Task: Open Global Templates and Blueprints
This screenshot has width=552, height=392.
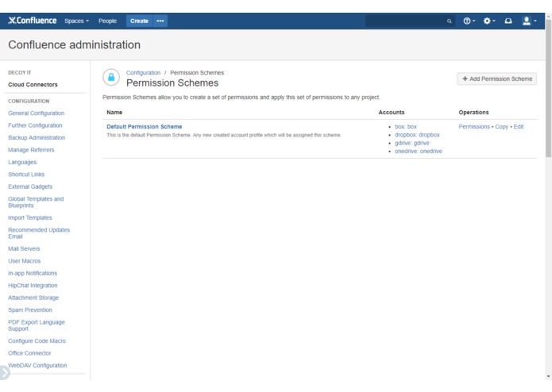Action: click(x=36, y=202)
